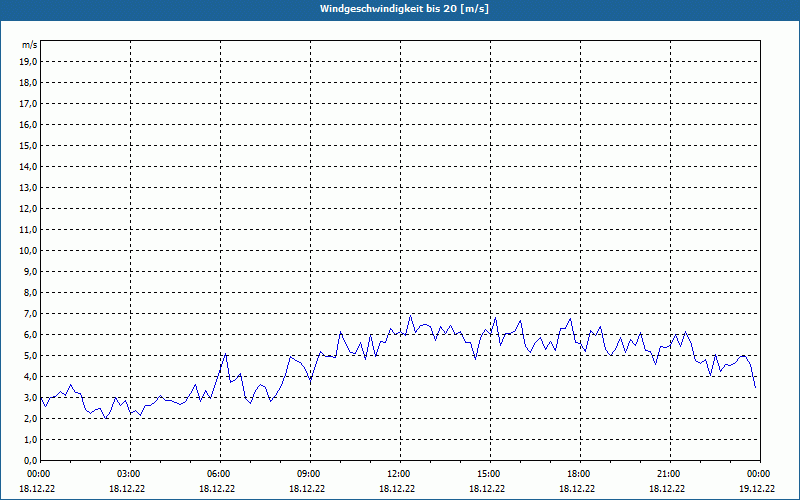Select the 6,0 y-axis value
The width and height of the screenshot is (800, 500).
(30, 335)
